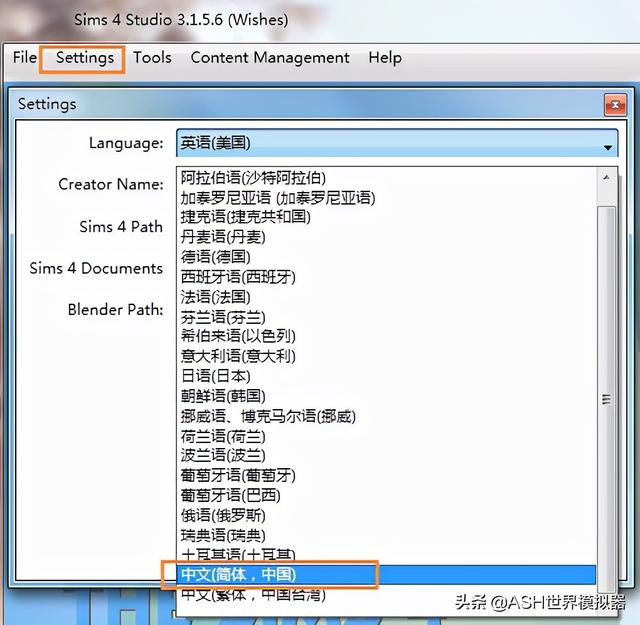Click the language list scrollbar thumb
The height and width of the screenshot is (625, 640).
[606, 398]
